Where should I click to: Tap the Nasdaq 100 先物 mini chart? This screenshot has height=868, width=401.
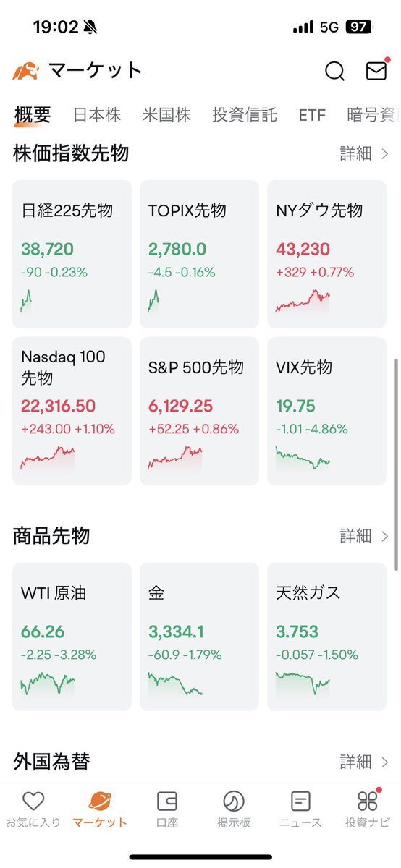point(48,459)
